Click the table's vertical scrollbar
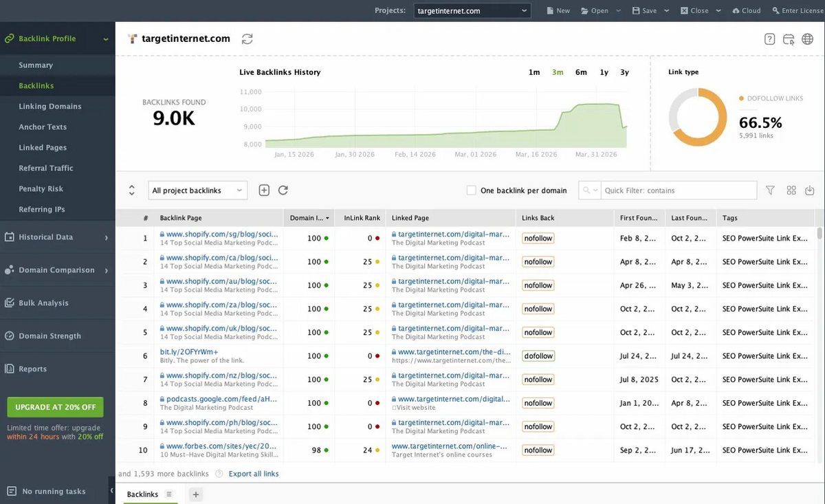The width and height of the screenshot is (825, 504). [x=819, y=233]
